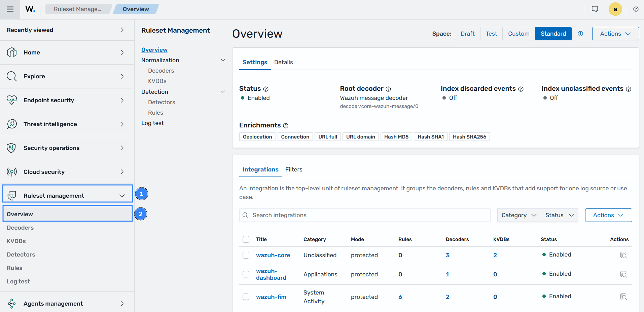Click the Endpoint security heartbeat icon
The height and width of the screenshot is (312, 644).
pos(12,100)
